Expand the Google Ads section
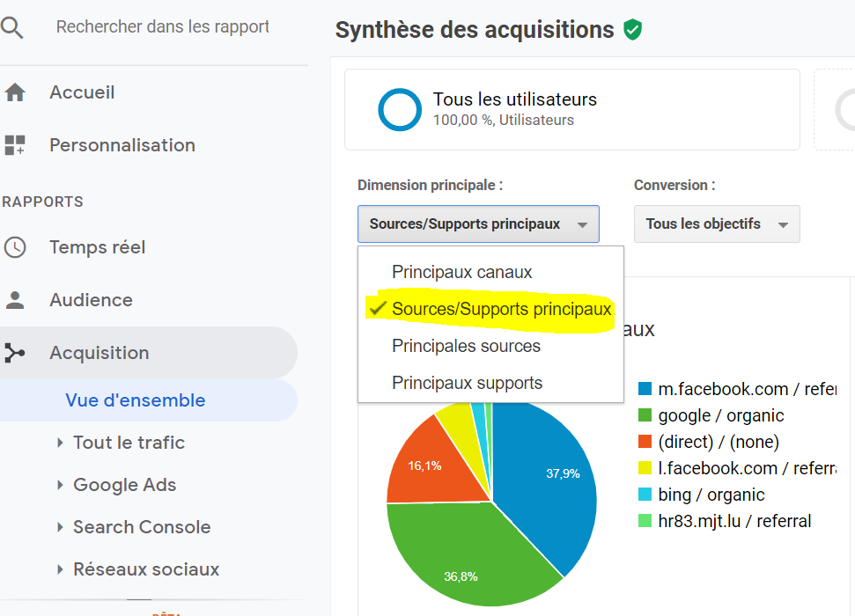Screen dimensions: 855x616 coord(124,485)
